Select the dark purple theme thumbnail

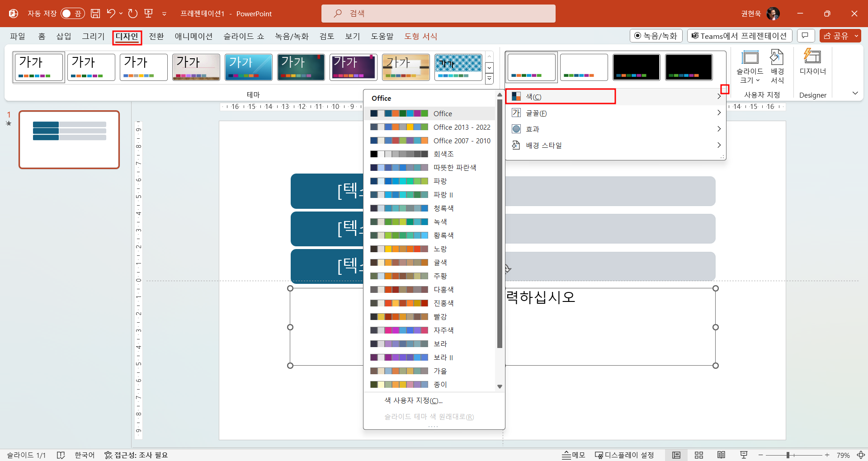(x=354, y=67)
